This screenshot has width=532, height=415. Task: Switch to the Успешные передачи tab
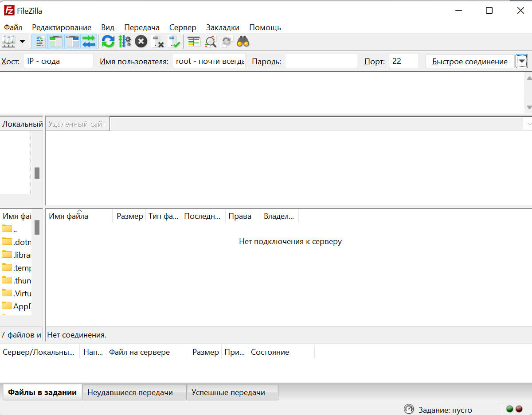point(228,392)
